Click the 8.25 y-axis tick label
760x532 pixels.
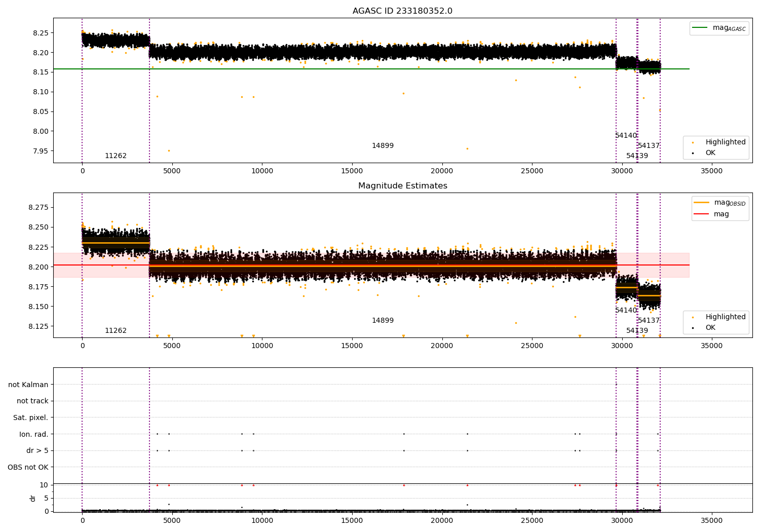point(40,33)
